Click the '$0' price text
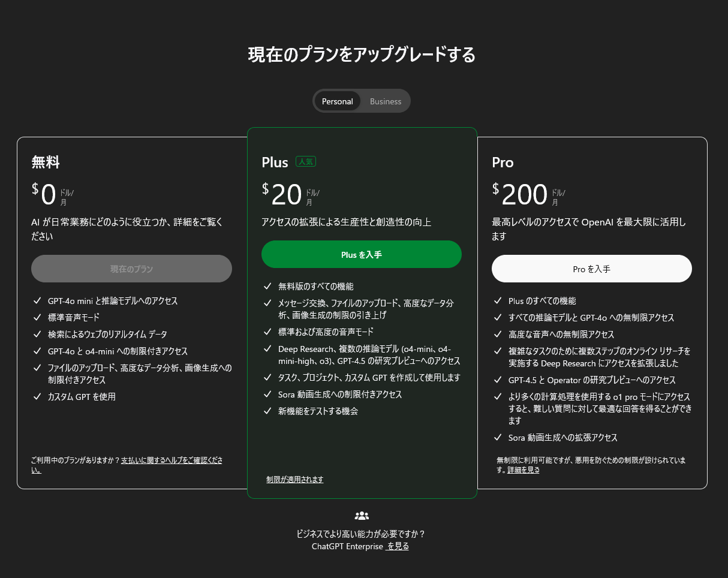The height and width of the screenshot is (578, 728). point(44,194)
